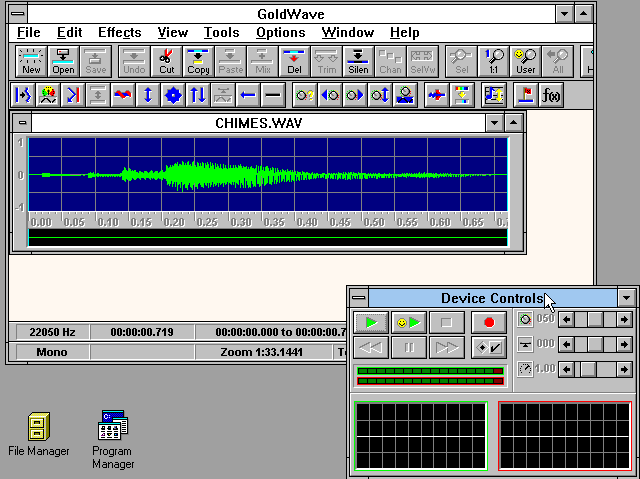Click the music notes resample icon
Image resolution: width=640 pixels, height=479 pixels.
[494, 95]
